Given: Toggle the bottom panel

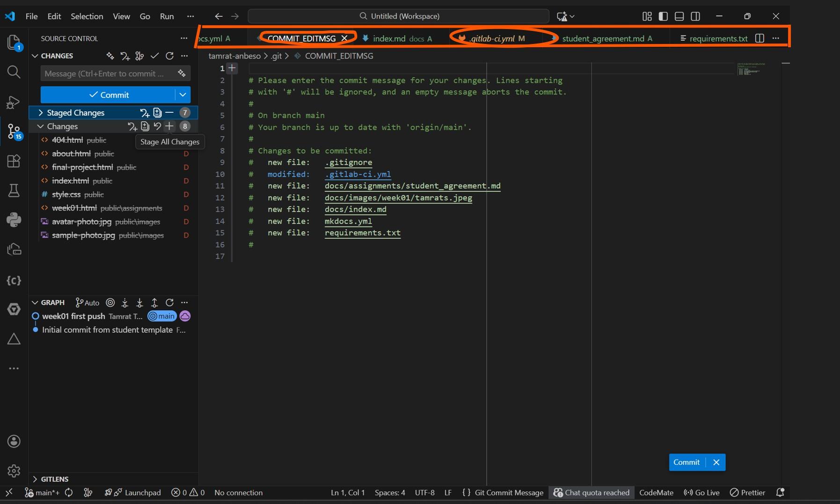Looking at the screenshot, I should [679, 16].
